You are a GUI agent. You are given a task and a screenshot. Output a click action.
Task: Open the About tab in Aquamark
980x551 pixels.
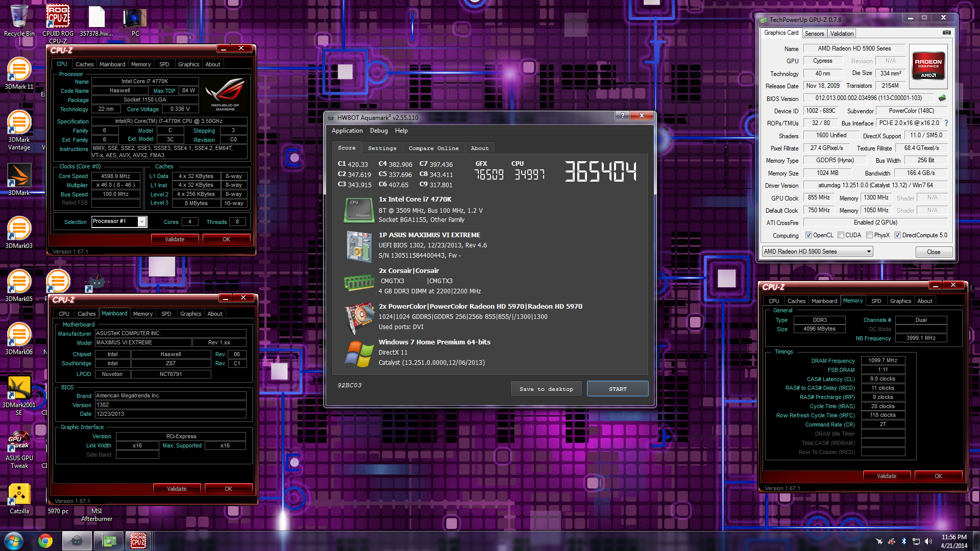479,148
